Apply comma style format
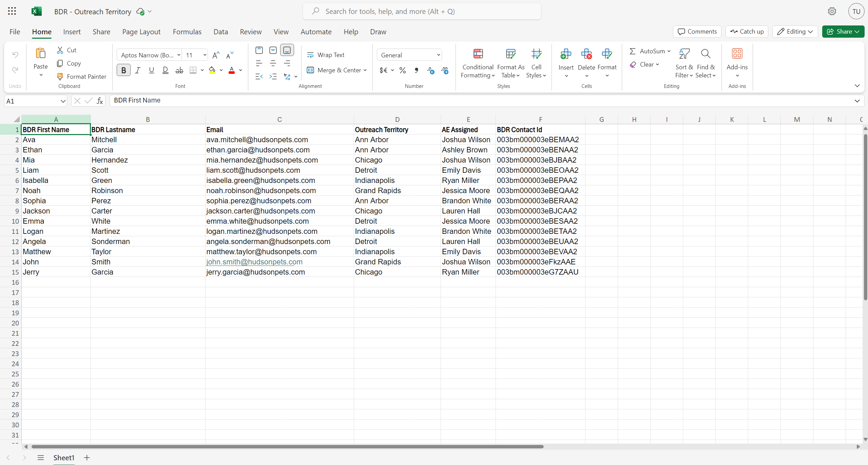Viewport: 868px width, 465px height. point(416,70)
